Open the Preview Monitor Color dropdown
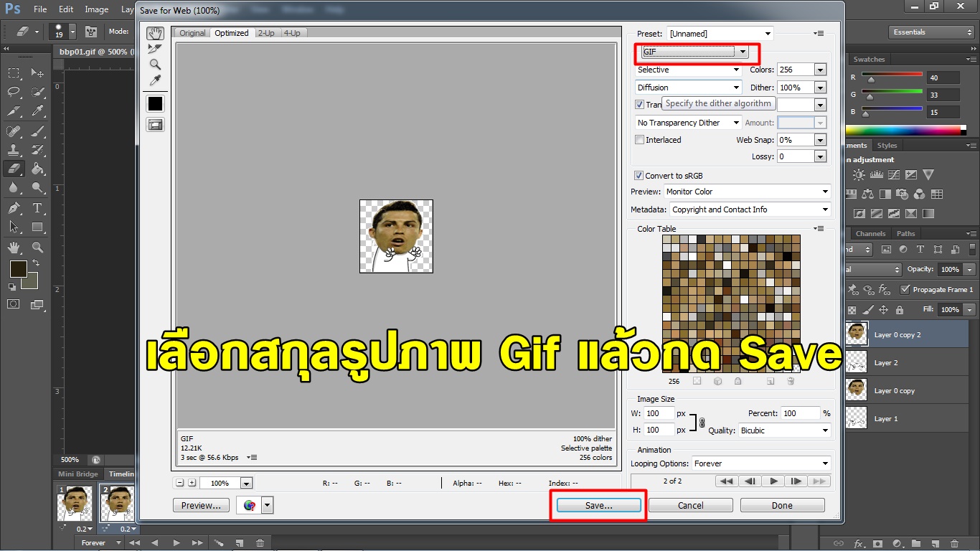The height and width of the screenshot is (551, 980). (748, 192)
